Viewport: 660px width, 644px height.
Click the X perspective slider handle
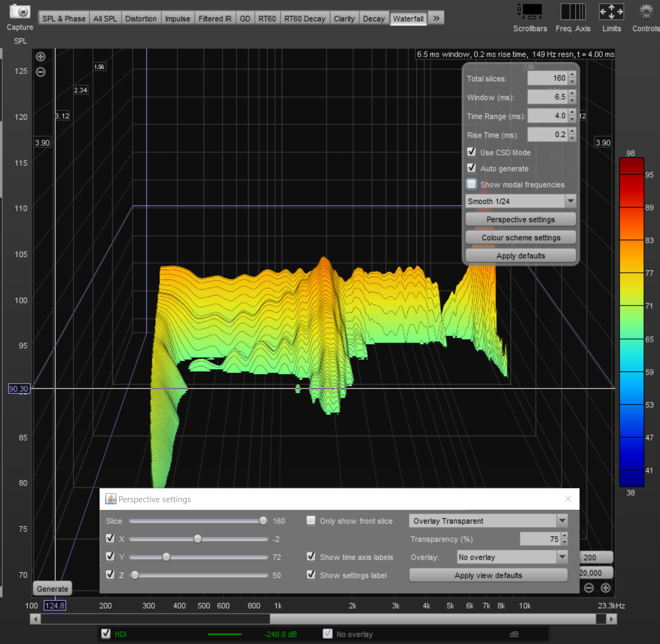(198, 539)
